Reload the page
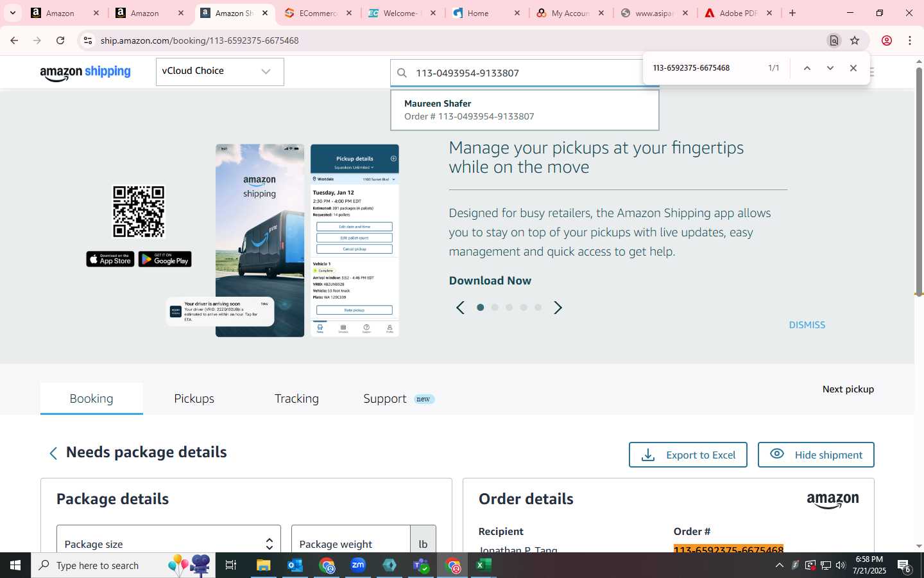The image size is (924, 578). click(x=60, y=40)
